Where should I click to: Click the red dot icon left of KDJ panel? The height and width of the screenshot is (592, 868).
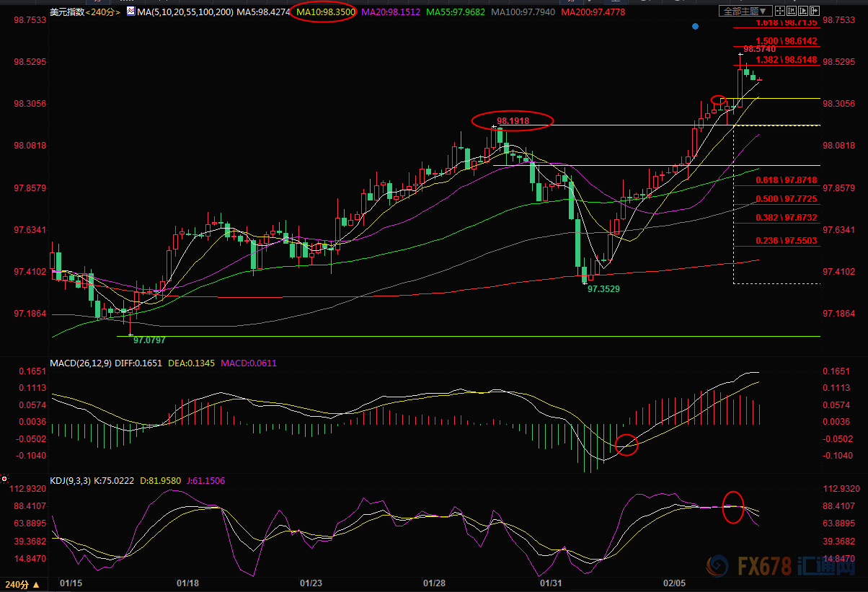[4, 478]
